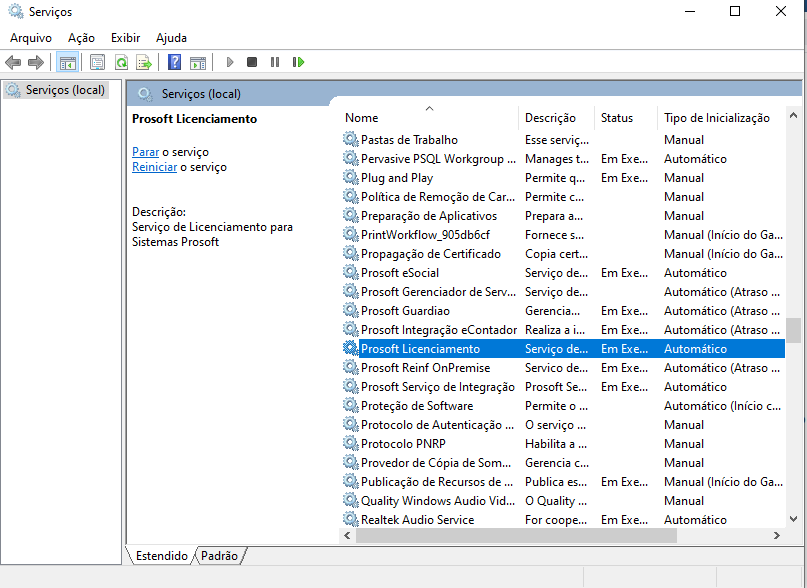Click the Parar o serviço link

pos(146,152)
